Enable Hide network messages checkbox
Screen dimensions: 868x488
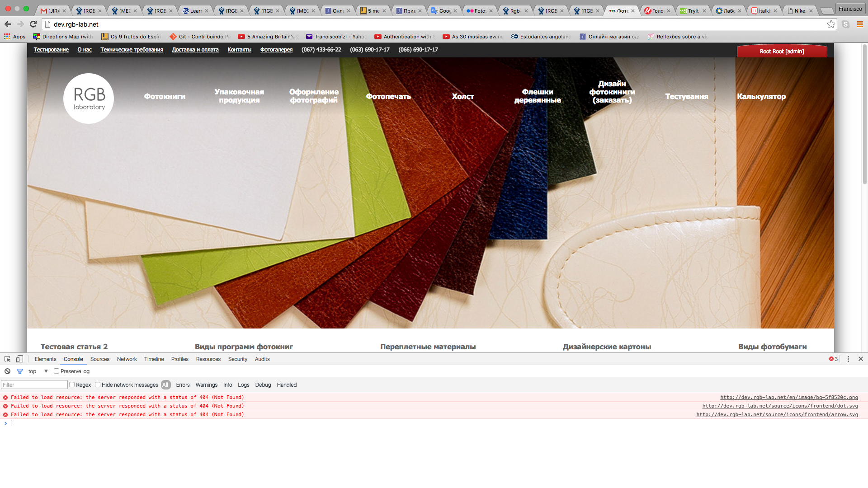click(x=98, y=385)
